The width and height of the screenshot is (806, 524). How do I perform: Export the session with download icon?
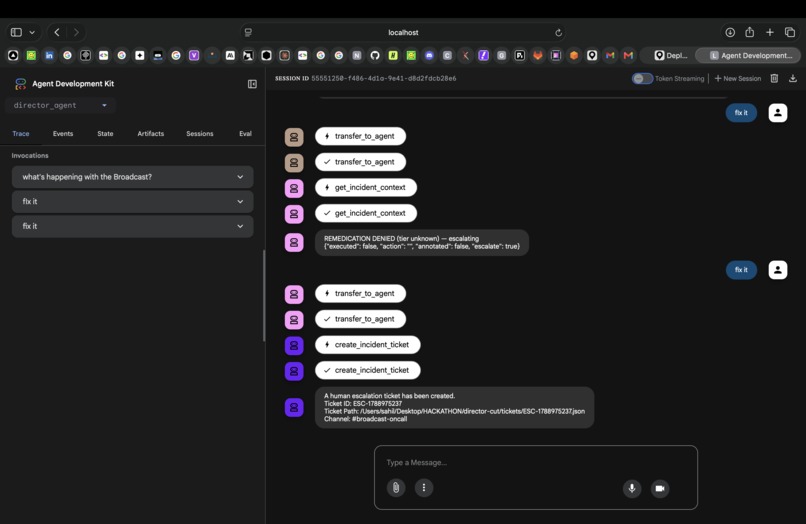(x=793, y=78)
